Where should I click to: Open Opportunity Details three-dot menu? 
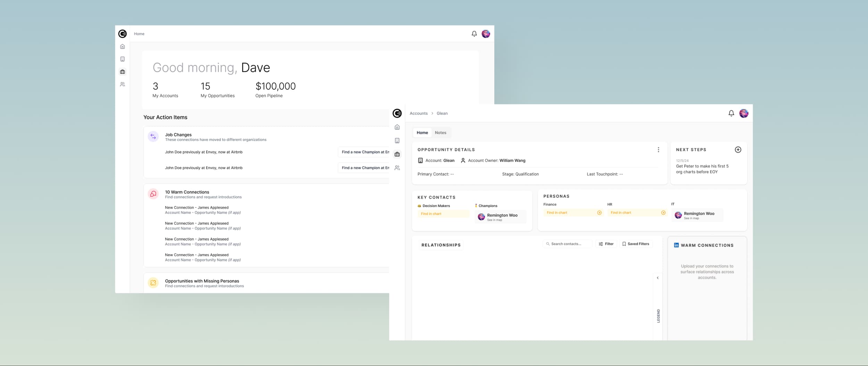pos(658,150)
